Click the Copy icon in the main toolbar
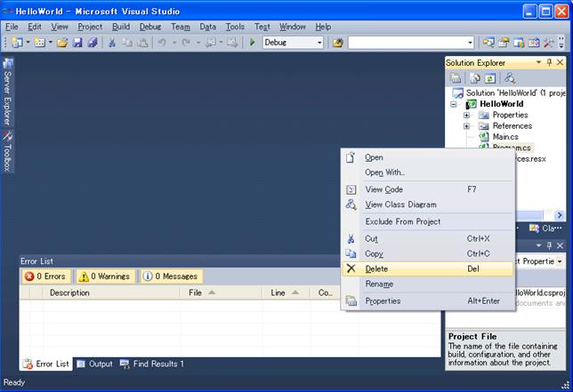This screenshot has height=392, width=573. (x=127, y=43)
